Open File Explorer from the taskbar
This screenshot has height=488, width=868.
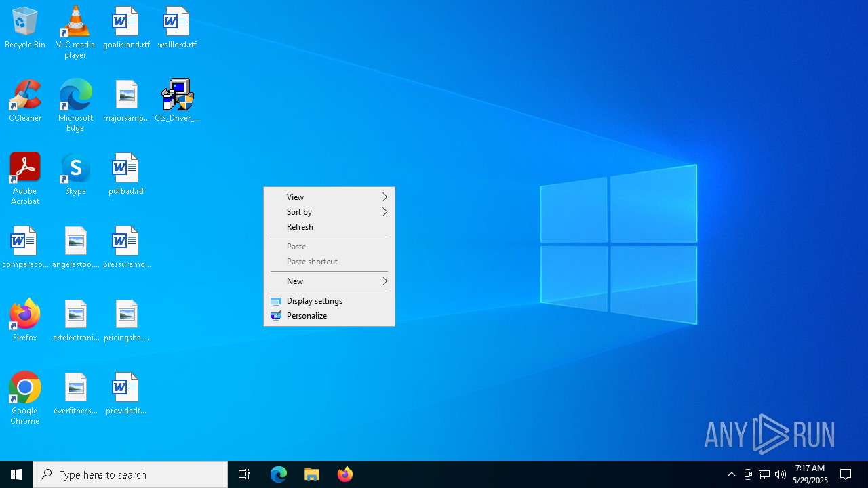pos(312,474)
